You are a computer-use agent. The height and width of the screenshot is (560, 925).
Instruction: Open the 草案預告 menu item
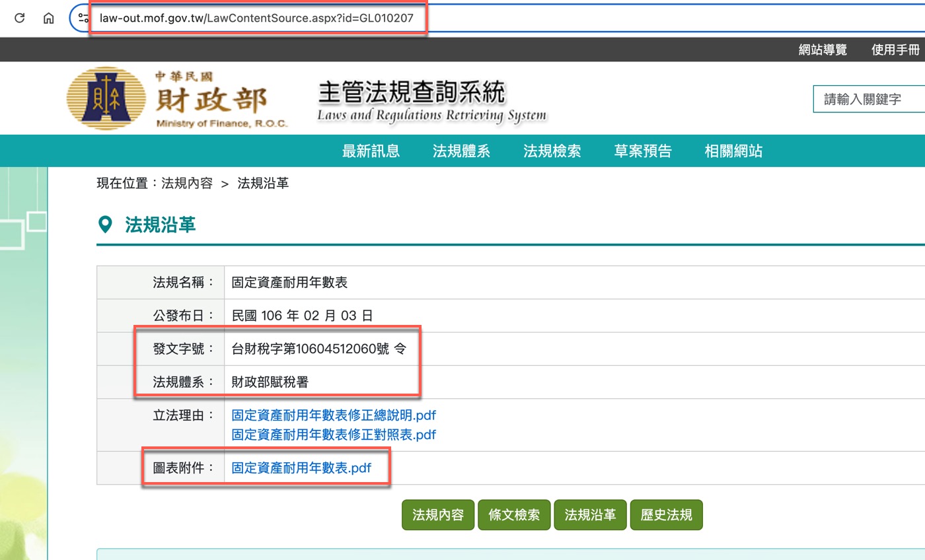coord(643,151)
